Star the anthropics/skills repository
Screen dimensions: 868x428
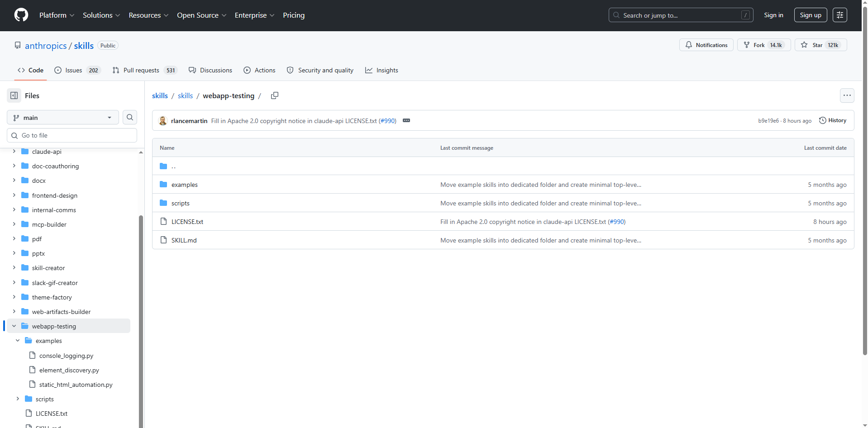click(x=821, y=45)
